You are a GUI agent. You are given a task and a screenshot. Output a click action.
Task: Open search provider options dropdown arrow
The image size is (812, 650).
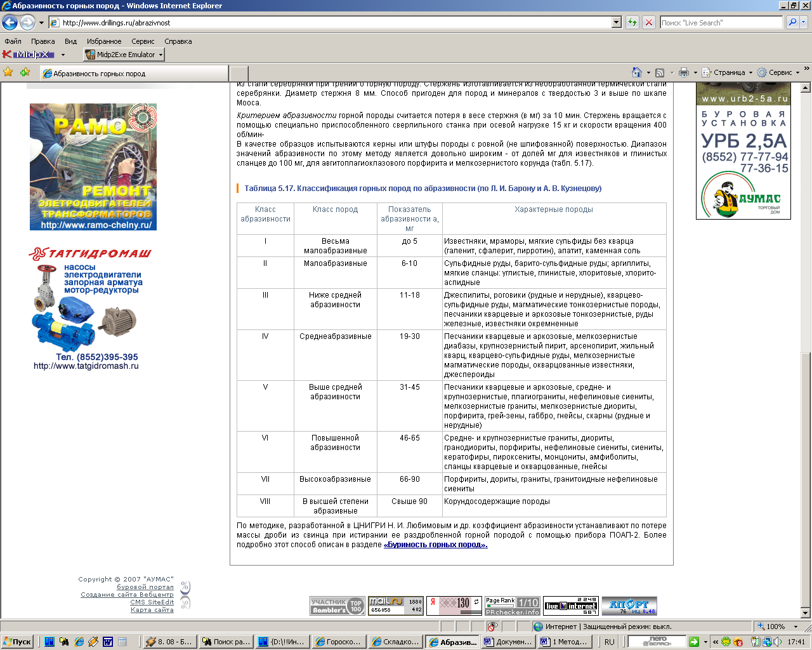[x=804, y=23]
